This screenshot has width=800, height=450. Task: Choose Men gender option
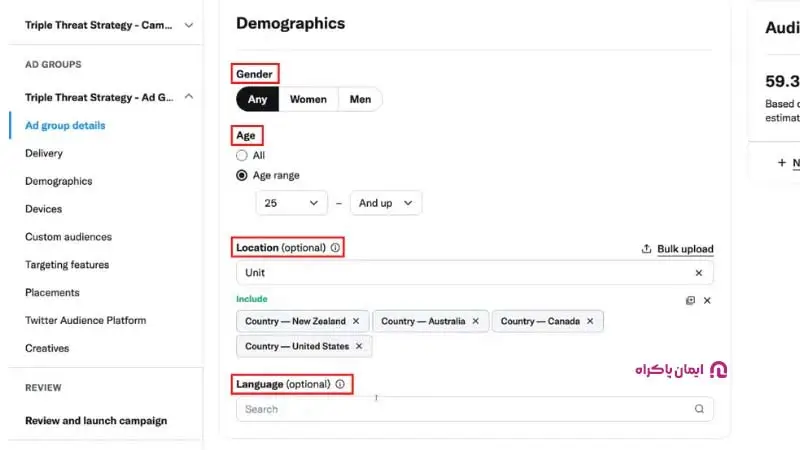(360, 99)
